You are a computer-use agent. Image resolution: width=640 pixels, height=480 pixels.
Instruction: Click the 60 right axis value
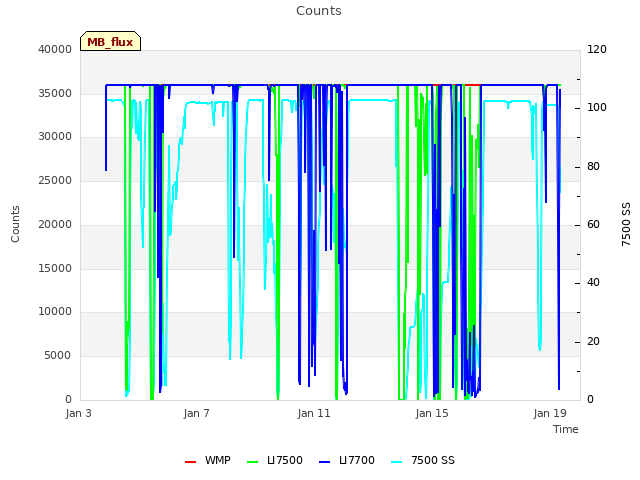click(x=593, y=224)
